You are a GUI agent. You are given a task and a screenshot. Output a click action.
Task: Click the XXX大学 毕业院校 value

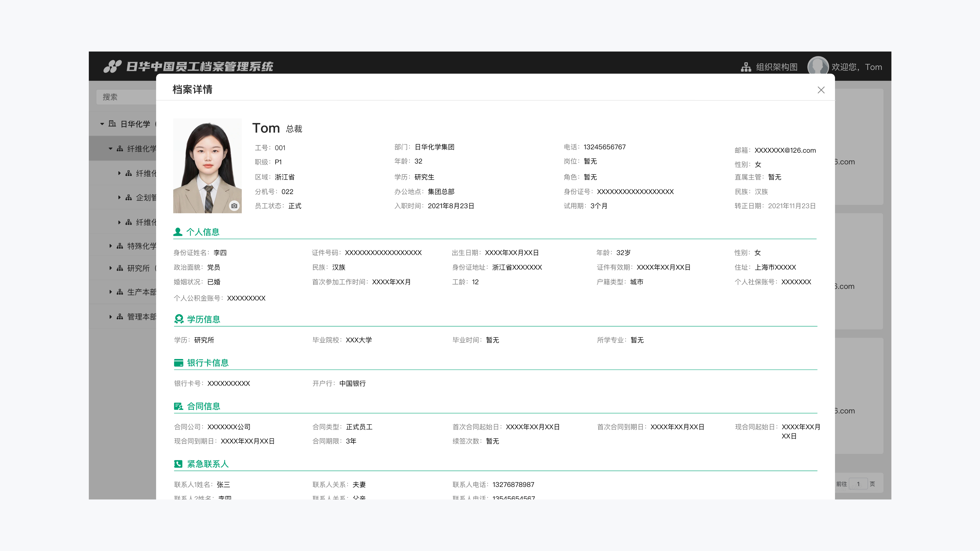pos(359,340)
